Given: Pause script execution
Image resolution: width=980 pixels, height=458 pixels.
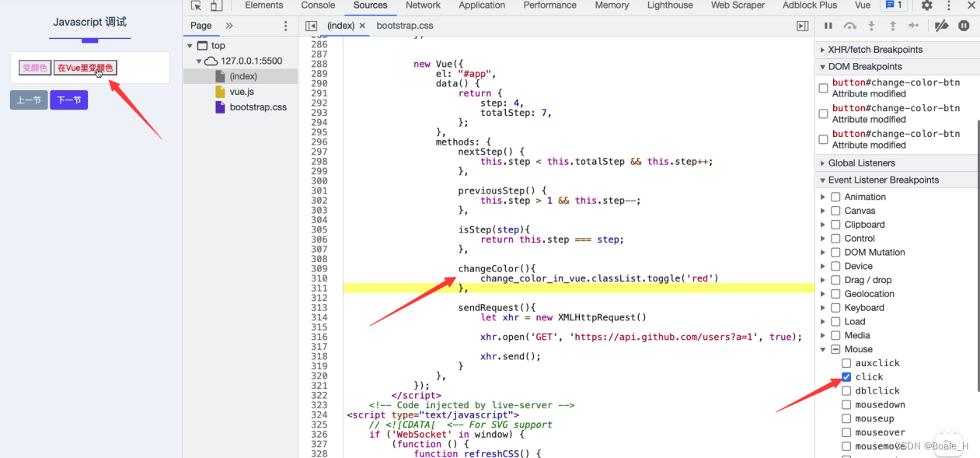Looking at the screenshot, I should pyautogui.click(x=828, y=26).
